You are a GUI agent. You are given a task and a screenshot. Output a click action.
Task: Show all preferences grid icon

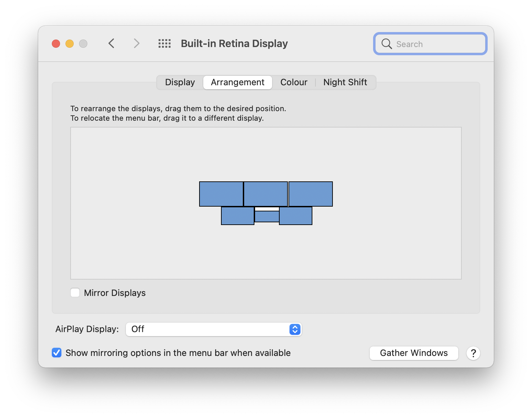tap(164, 43)
